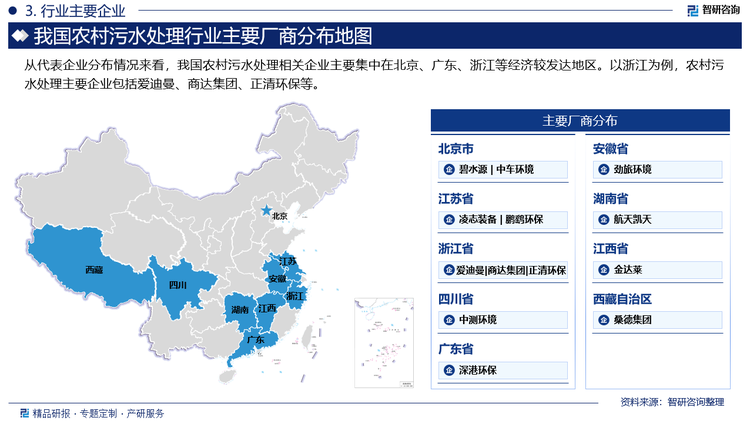The width and height of the screenshot is (750, 421).
Task: Click the enterprise icon beside 航天凯天
Action: 604,220
